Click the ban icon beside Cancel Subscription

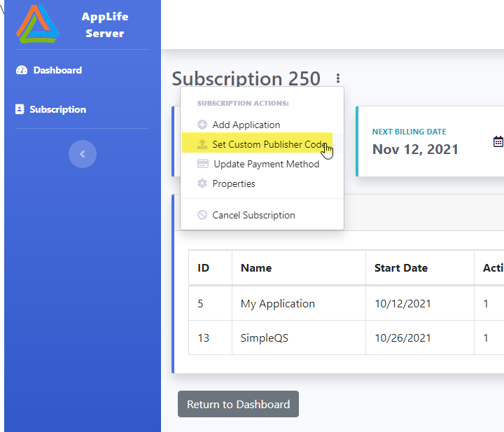[x=202, y=215]
